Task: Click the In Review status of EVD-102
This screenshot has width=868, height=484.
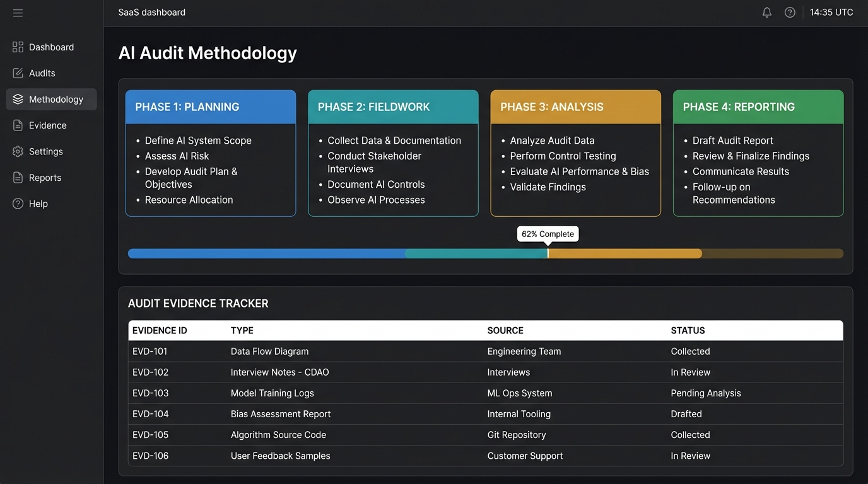Action: [690, 372]
